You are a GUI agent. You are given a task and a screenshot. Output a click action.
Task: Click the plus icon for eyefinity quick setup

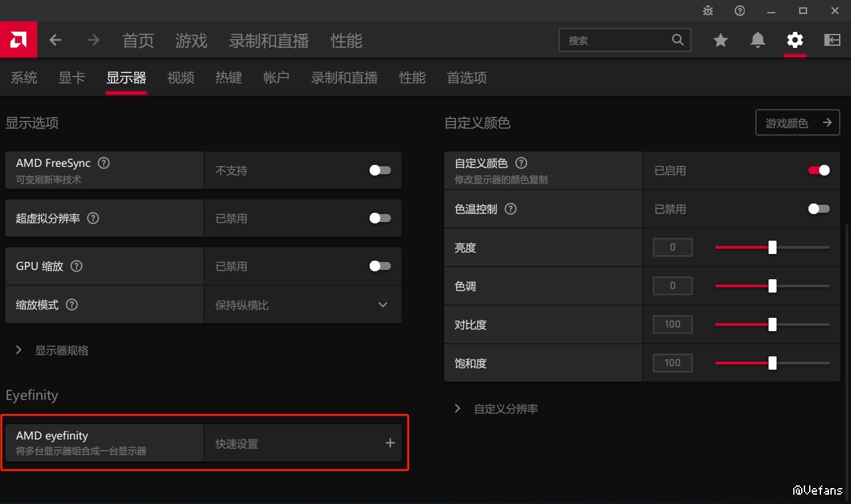tap(390, 443)
